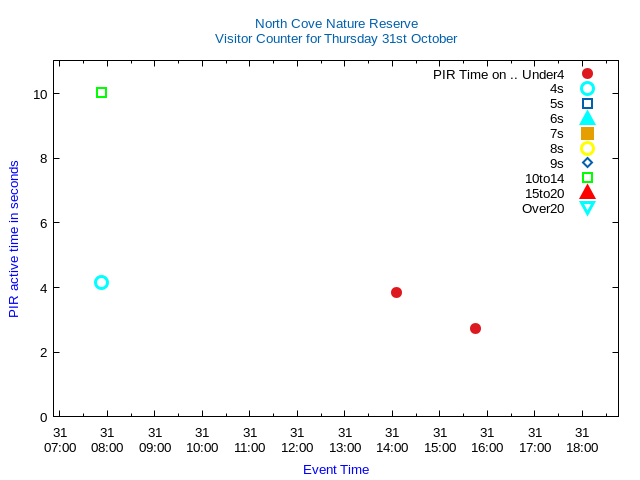Click the cyan triangle 6s legend marker
Image resolution: width=640 pixels, height=480 pixels.
tap(587, 119)
